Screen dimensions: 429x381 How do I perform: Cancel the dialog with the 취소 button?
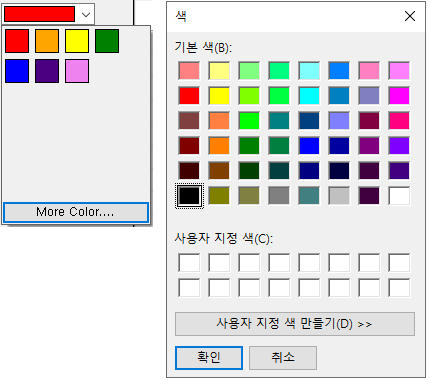click(x=283, y=358)
